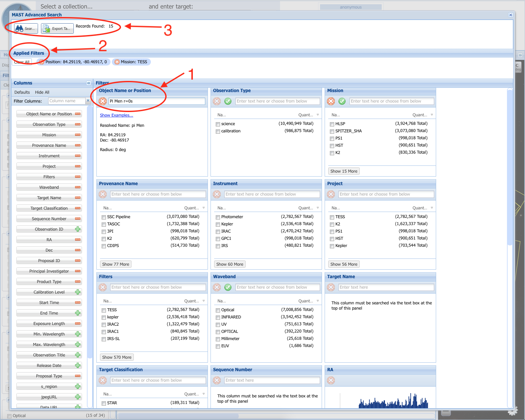Clear the Sequence Number filter
Image resolution: width=525 pixels, height=420 pixels.
point(217,380)
